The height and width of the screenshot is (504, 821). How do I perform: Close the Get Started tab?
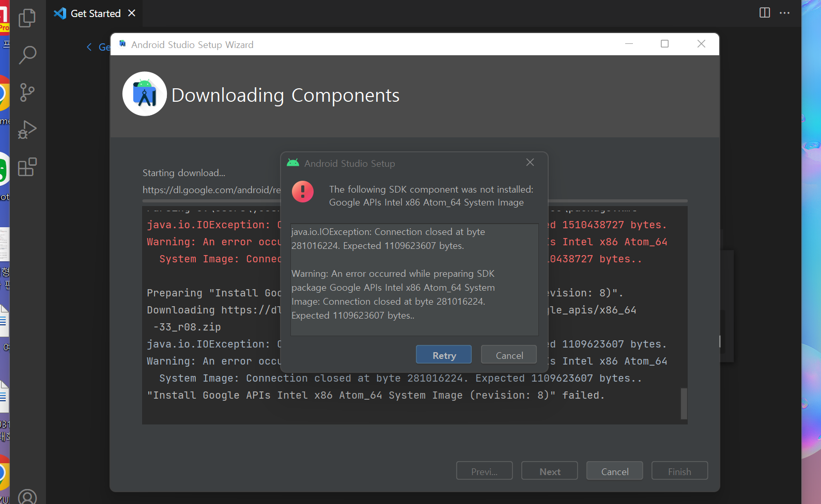[132, 13]
